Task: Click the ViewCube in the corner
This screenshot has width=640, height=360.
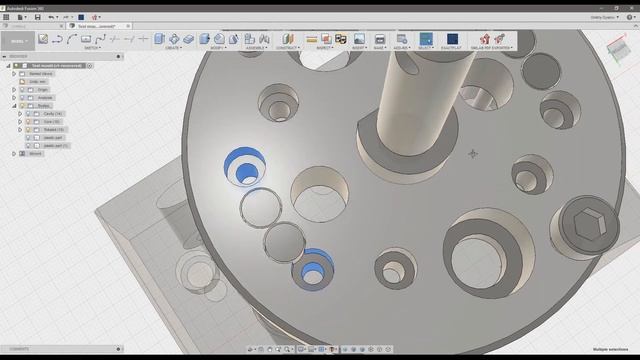Action: pos(619,48)
